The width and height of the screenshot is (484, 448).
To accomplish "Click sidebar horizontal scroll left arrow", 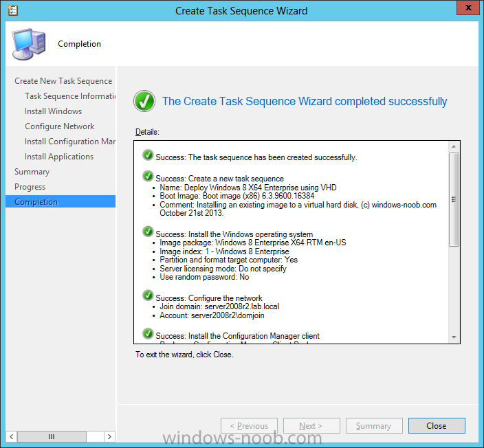I will pos(12,436).
